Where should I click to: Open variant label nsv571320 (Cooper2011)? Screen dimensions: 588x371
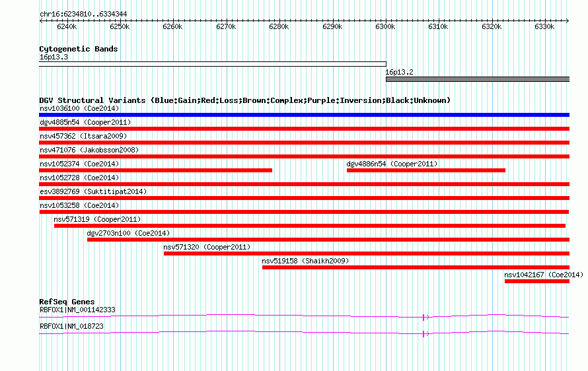tap(207, 247)
